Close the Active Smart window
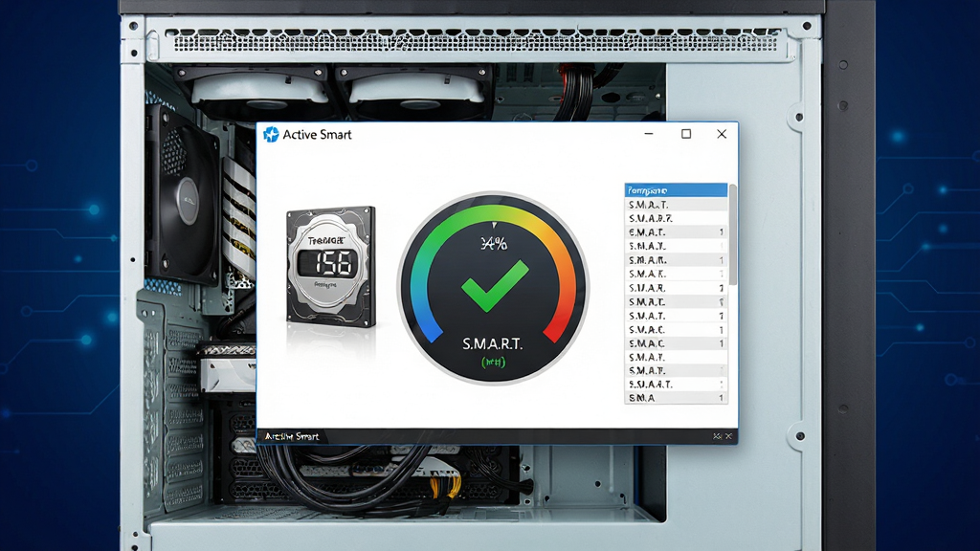Image resolution: width=980 pixels, height=551 pixels. click(x=722, y=134)
